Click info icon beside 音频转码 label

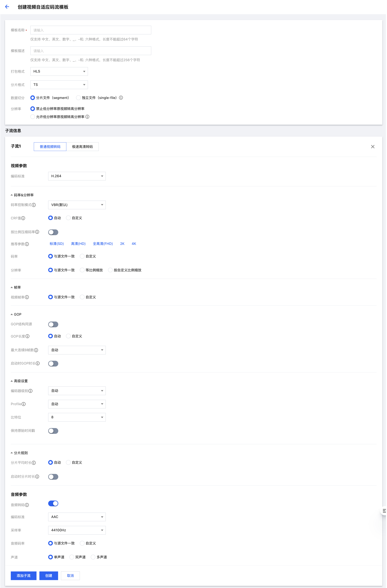coord(27,505)
